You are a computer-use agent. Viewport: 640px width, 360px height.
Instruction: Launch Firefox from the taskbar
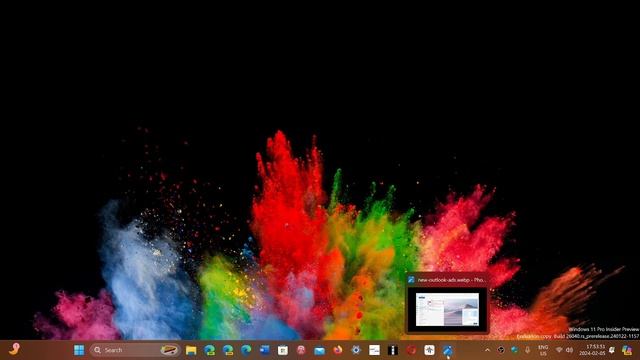click(338, 350)
